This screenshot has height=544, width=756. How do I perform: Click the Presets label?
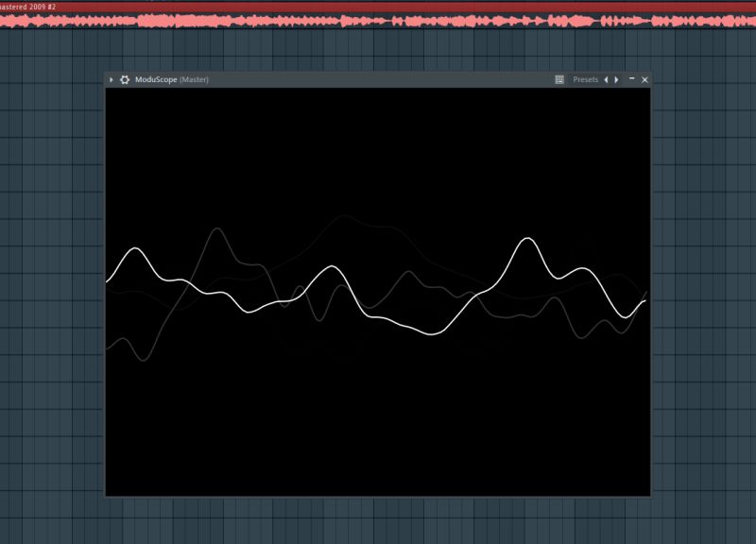click(x=586, y=79)
